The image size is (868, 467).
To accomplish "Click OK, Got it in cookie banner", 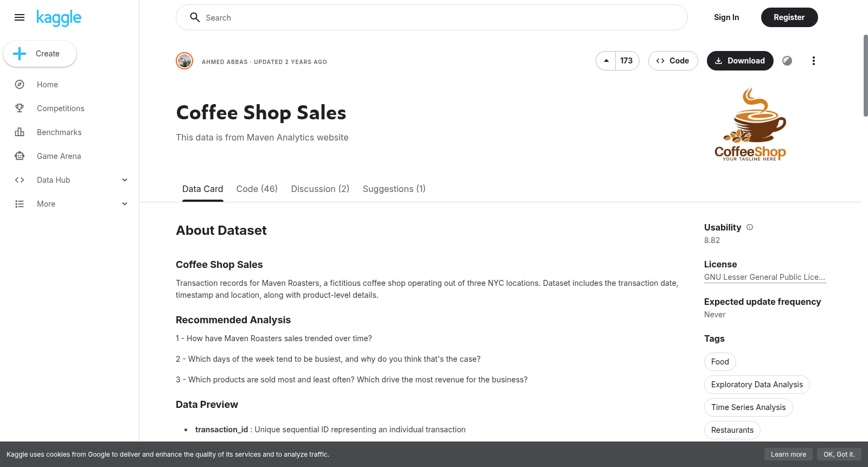I will (839, 455).
